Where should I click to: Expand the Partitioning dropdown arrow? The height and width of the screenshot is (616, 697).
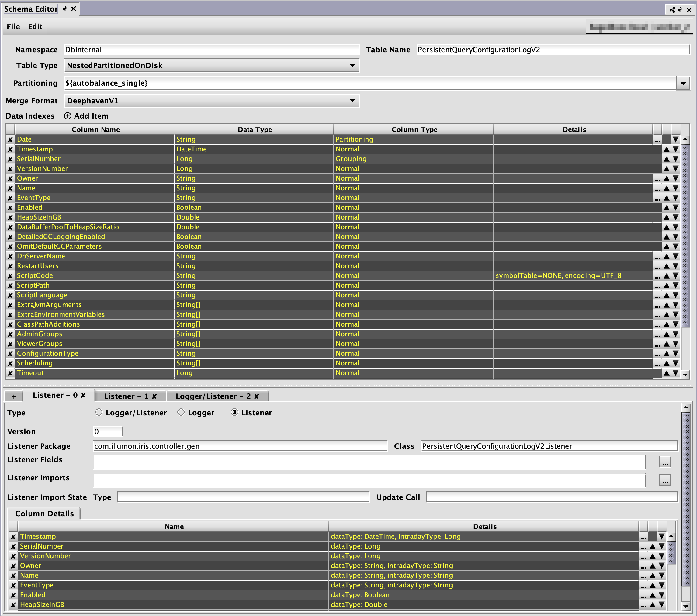click(683, 83)
